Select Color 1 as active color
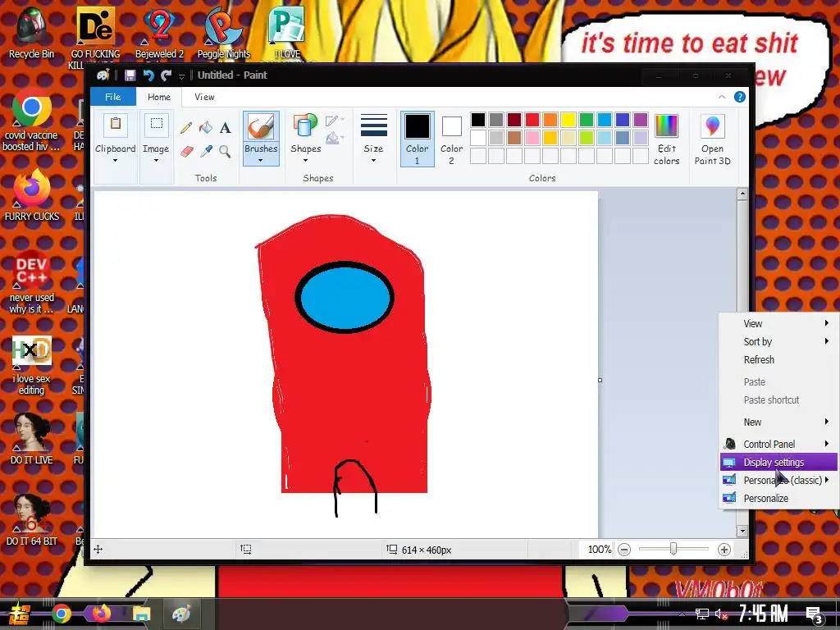The image size is (840, 630). coord(417,139)
